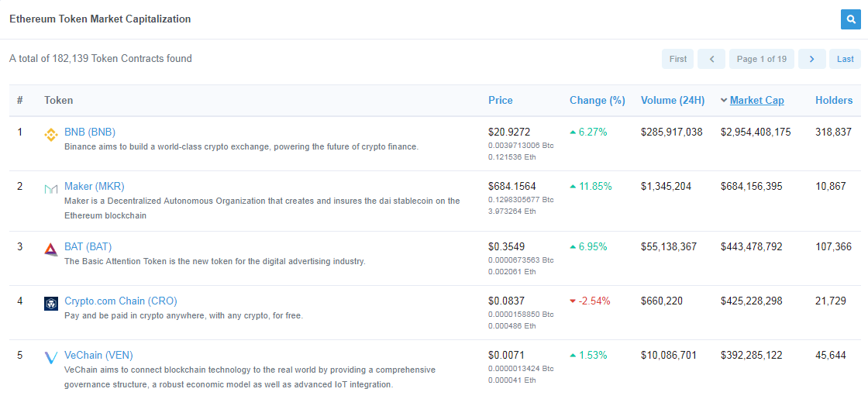Go to next page using right chevron
The height and width of the screenshot is (399, 868).
811,59
